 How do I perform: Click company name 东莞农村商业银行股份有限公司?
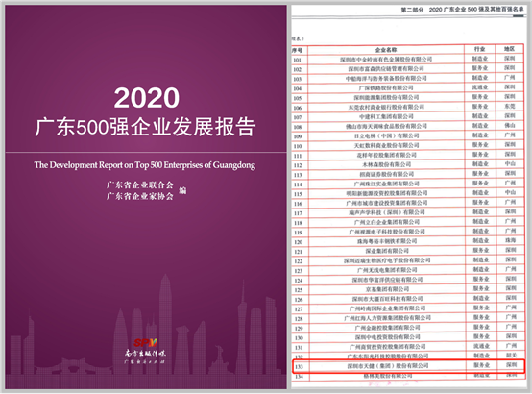pos(386,107)
